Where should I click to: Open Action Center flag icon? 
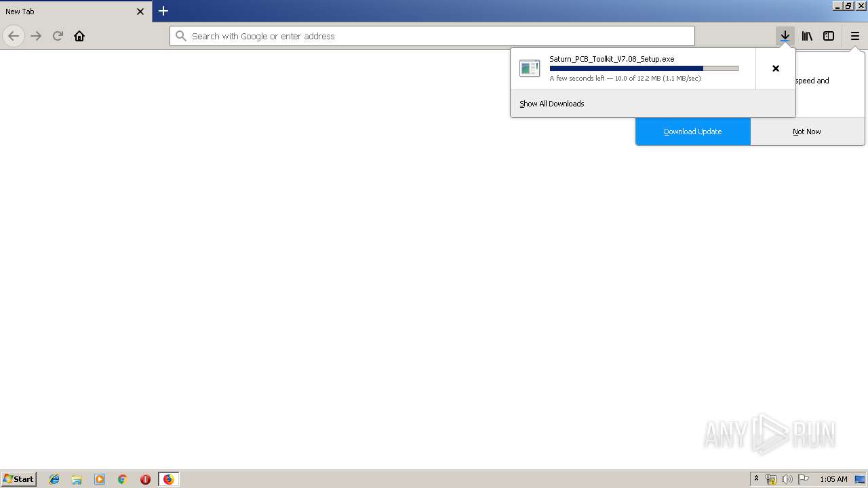[804, 479]
